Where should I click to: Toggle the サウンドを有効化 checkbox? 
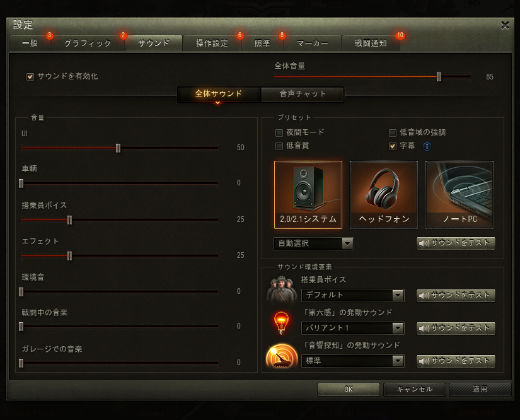pos(30,77)
